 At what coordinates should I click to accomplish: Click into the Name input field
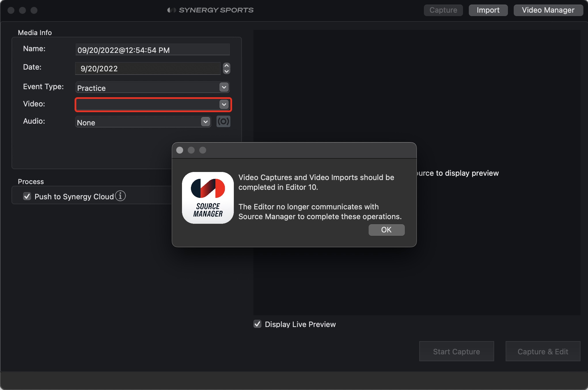(x=153, y=50)
